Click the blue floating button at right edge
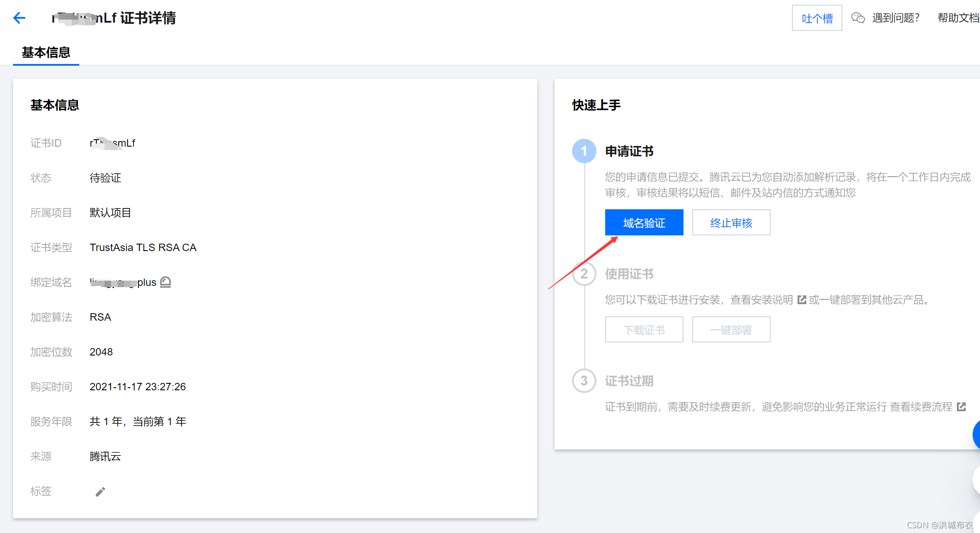 pyautogui.click(x=977, y=434)
